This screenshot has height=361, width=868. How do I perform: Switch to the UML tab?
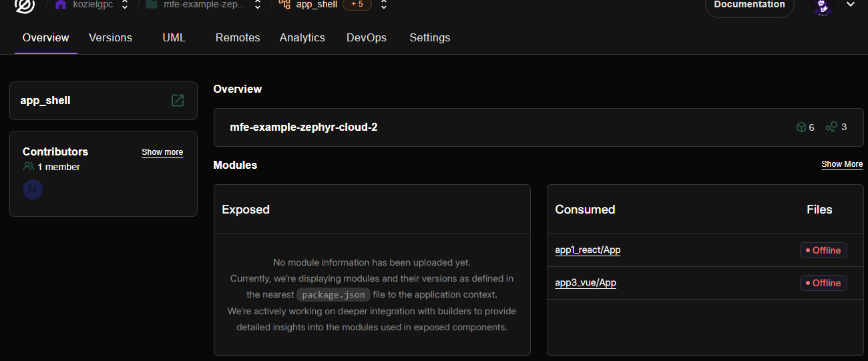pos(174,37)
